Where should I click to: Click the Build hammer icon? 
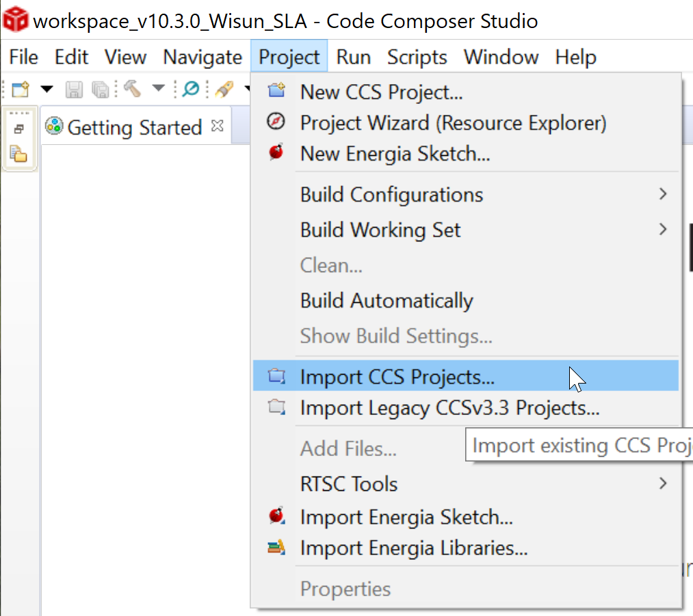pos(133,89)
